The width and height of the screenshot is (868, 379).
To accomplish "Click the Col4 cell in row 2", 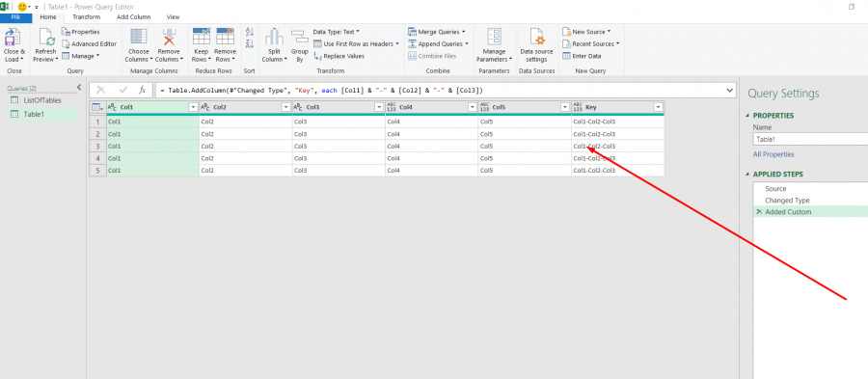I will [x=432, y=134].
